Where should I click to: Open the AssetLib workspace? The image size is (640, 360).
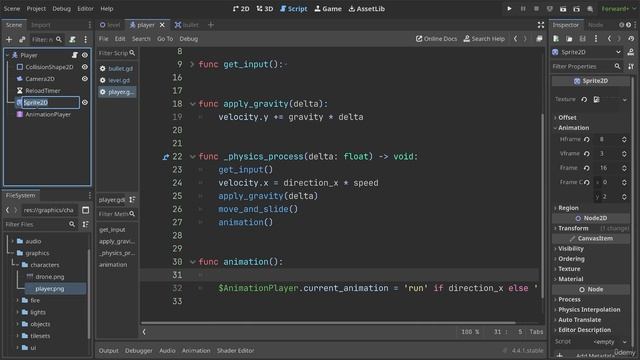367,9
